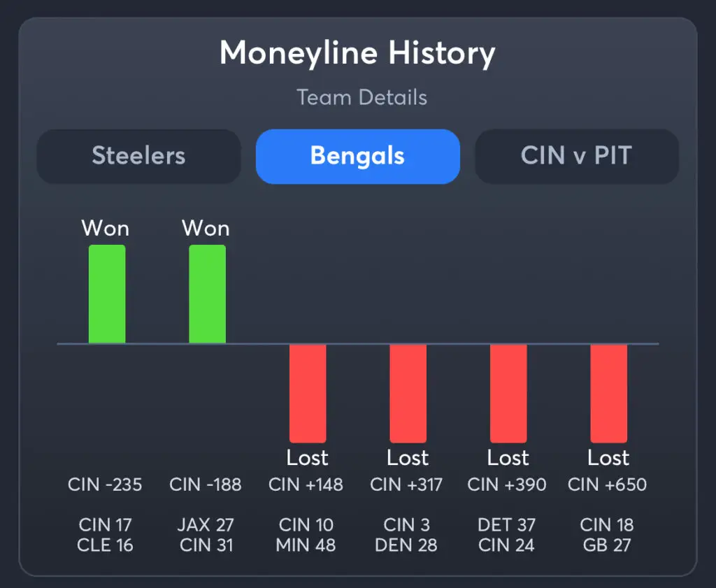The height and width of the screenshot is (588, 716).
Task: Click the CIN -235 odds label
Action: coord(106,485)
